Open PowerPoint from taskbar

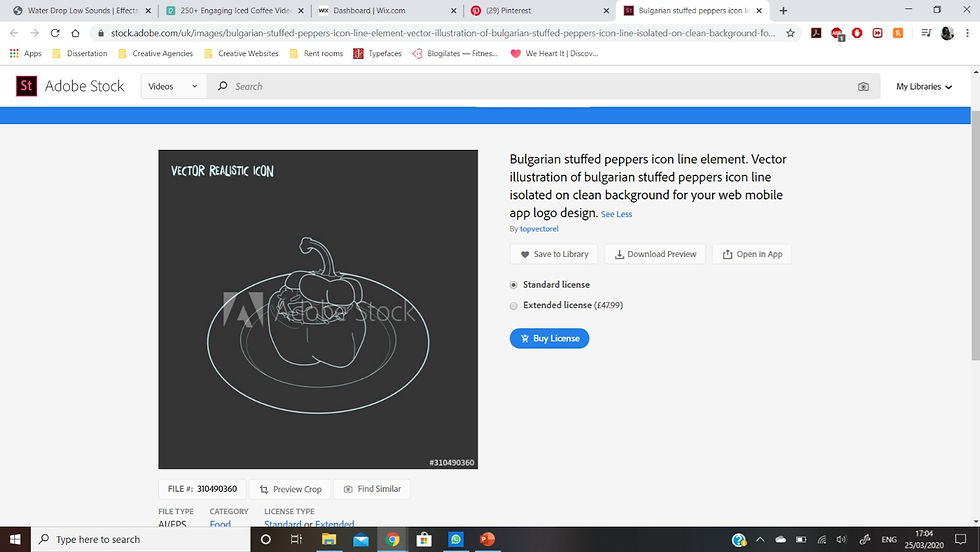tap(488, 539)
